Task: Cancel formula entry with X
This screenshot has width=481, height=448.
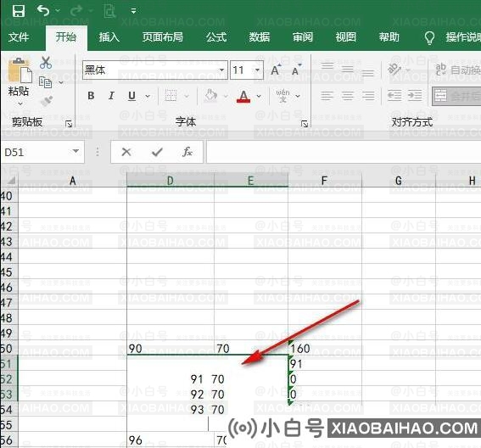Action: point(126,152)
